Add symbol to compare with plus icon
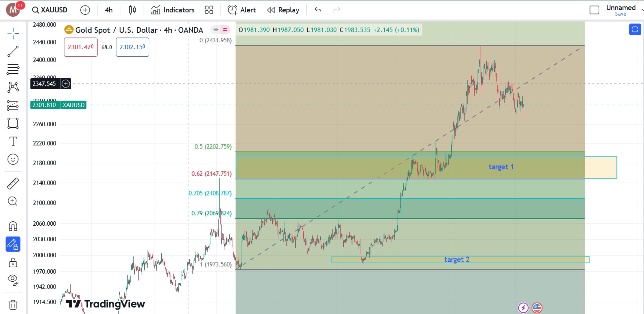Viewport: 644px width, 314px height. 85,10
